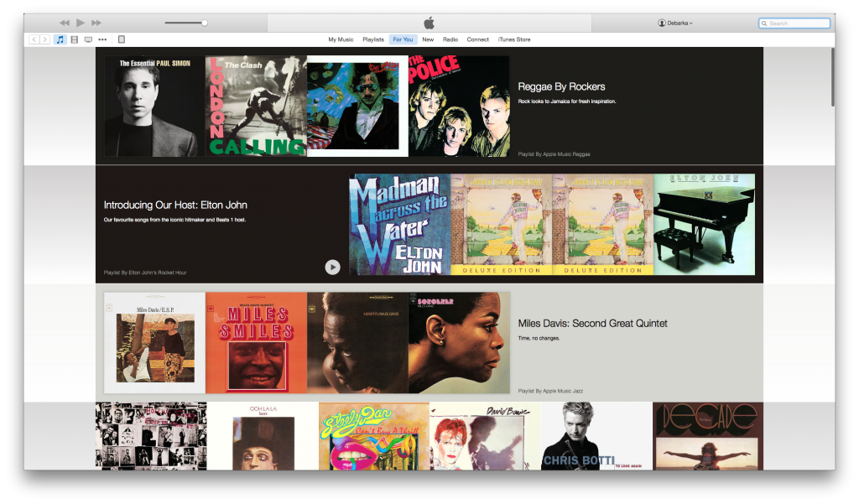The image size is (859, 504).
Task: Go back with the left chevron
Action: click(34, 39)
